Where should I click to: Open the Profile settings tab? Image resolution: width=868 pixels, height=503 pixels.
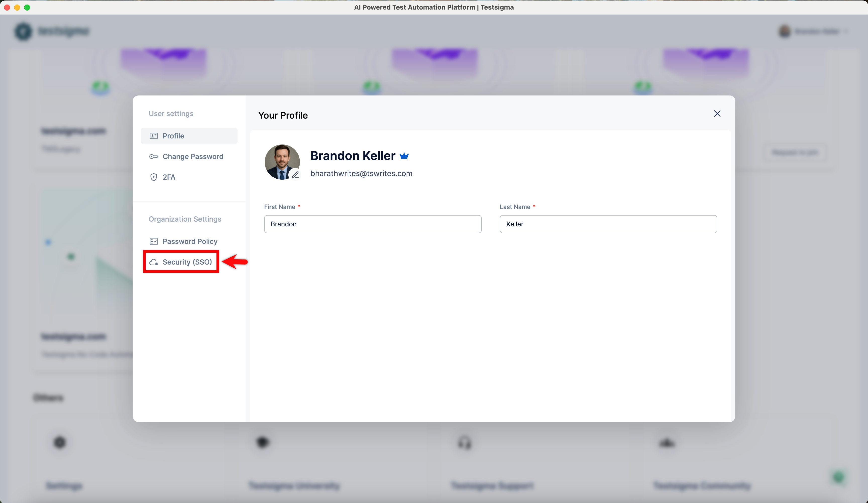tap(189, 136)
